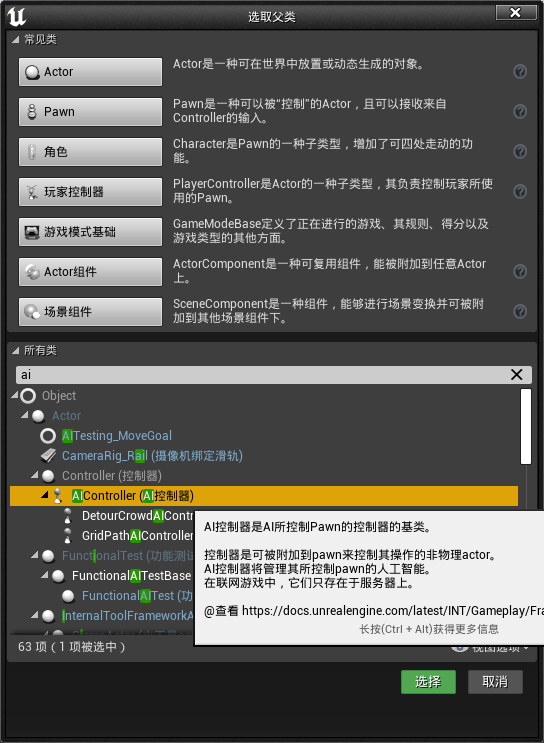Select AITesting_MoveGoal in class tree
This screenshot has width=544, height=743.
(117, 436)
